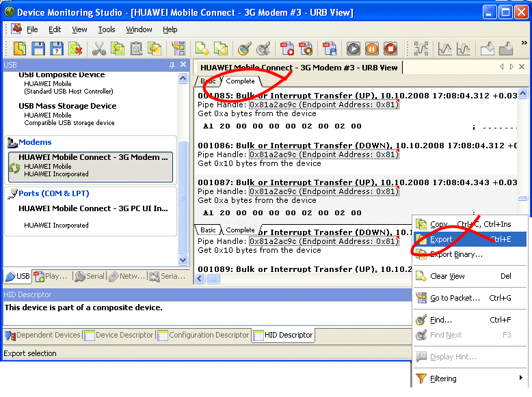Close the USB side panel
The width and height of the screenshot is (532, 397).
click(183, 64)
